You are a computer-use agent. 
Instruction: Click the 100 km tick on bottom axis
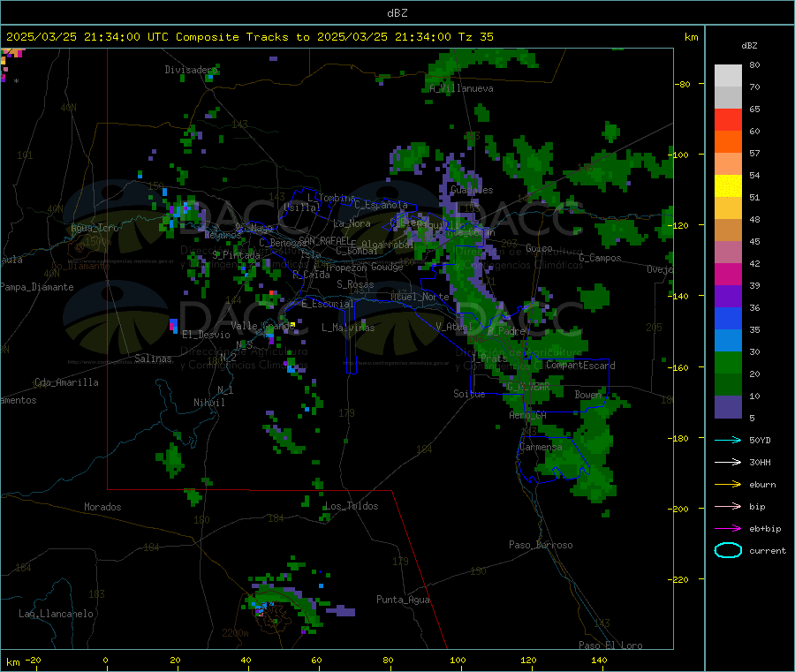click(458, 660)
